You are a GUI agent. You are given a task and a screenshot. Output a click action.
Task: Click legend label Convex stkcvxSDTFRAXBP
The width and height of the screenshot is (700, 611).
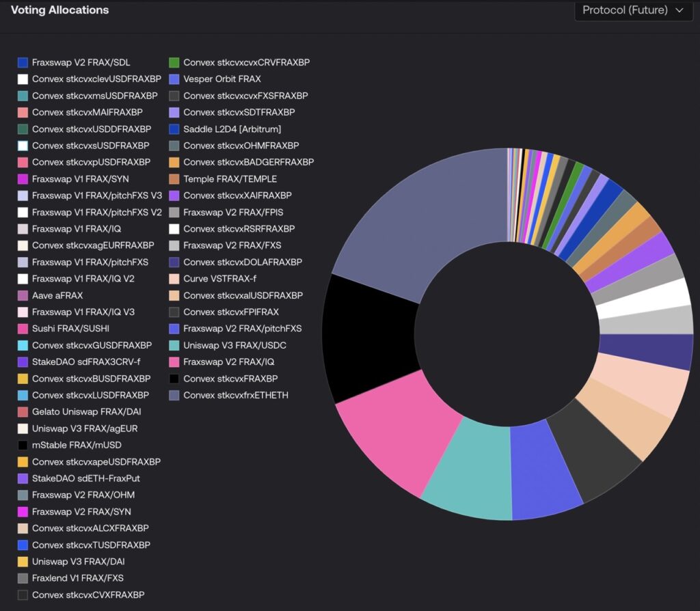tap(239, 113)
